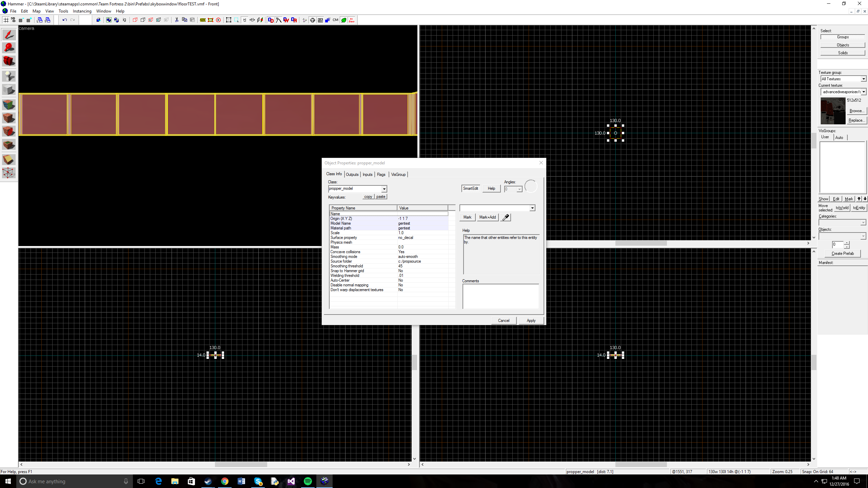Select the Model Name property row
The height and width of the screenshot is (488, 868).
389,223
